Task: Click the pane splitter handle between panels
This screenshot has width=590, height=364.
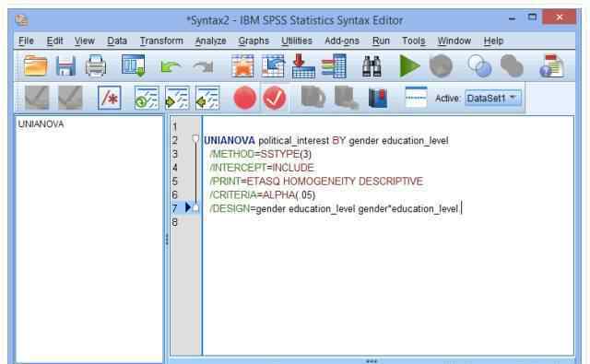Action: [x=167, y=239]
